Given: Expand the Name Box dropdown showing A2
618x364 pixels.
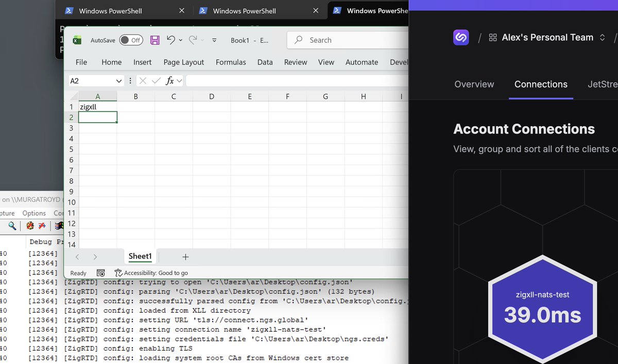Looking at the screenshot, I should (119, 81).
